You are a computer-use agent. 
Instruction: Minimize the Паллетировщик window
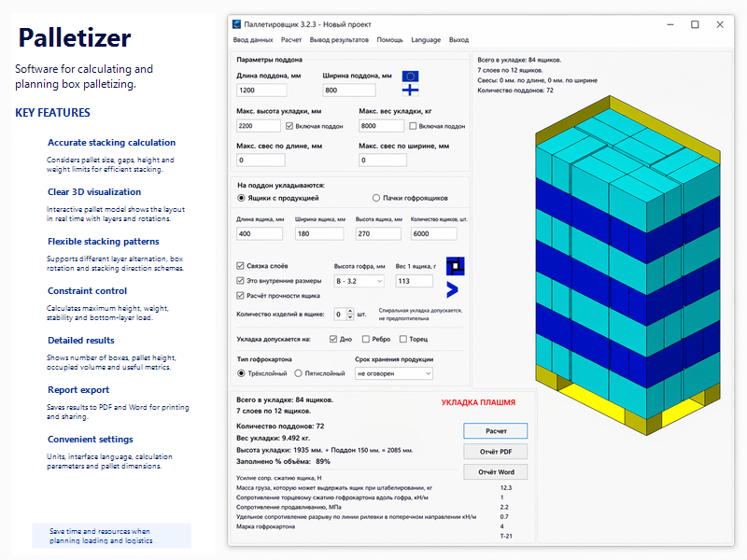[x=670, y=24]
